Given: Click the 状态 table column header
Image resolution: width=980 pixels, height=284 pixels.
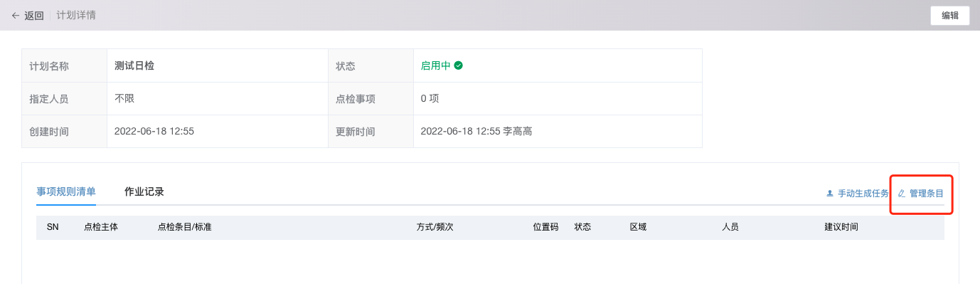Looking at the screenshot, I should (583, 227).
